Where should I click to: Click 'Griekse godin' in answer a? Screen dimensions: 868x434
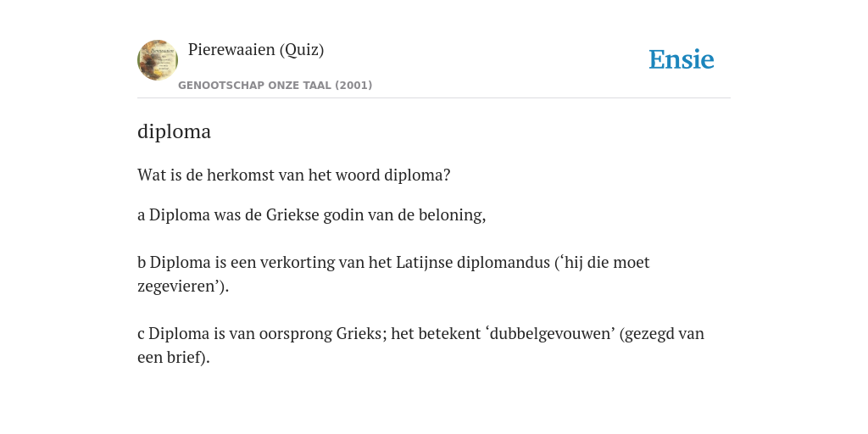[314, 214]
